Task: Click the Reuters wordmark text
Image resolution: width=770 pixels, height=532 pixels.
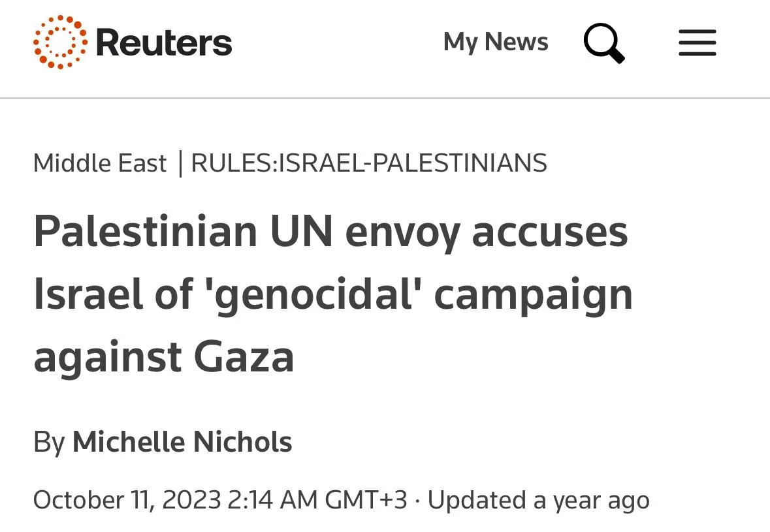Action: (164, 43)
